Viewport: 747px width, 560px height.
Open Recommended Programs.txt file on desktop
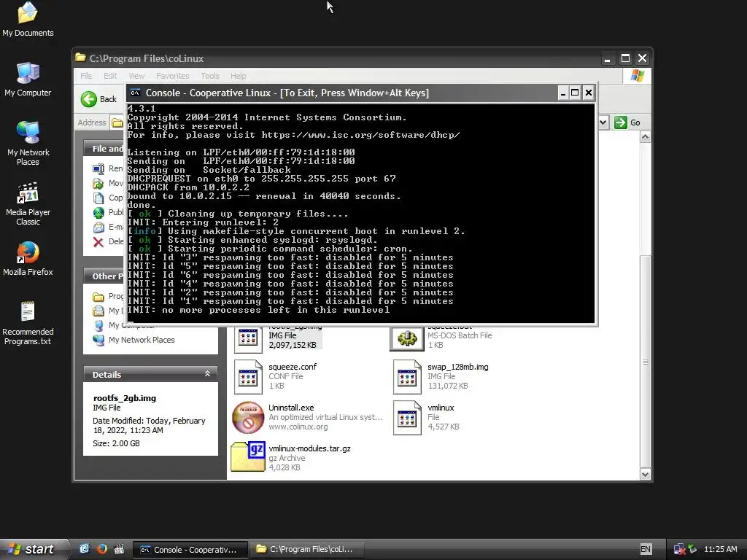(x=28, y=322)
